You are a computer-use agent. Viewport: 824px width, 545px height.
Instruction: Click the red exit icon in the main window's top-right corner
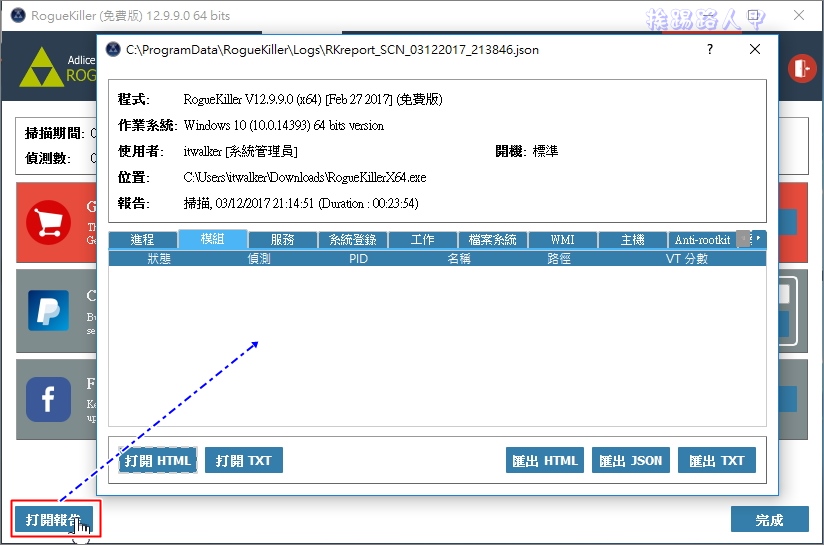(x=801, y=68)
